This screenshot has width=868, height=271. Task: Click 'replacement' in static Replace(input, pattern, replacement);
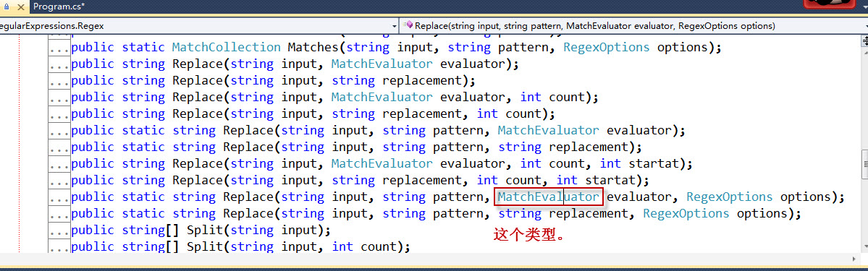click(589, 147)
